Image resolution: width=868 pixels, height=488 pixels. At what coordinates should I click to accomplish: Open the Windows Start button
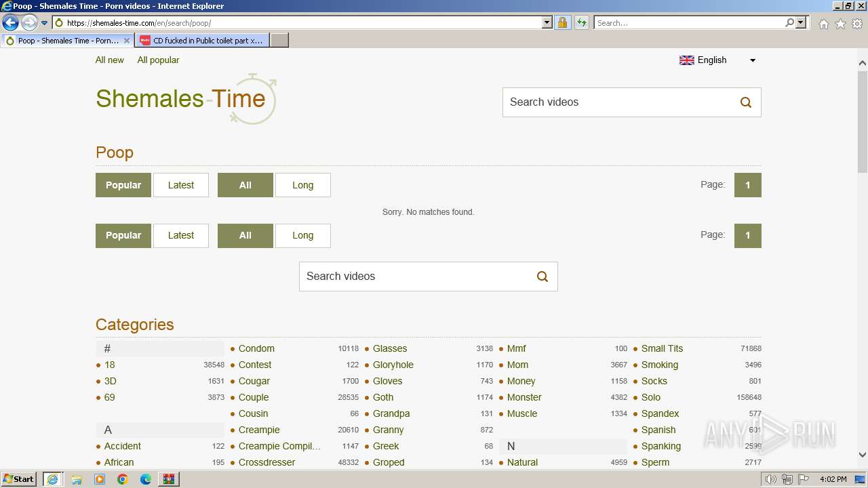[x=19, y=479]
